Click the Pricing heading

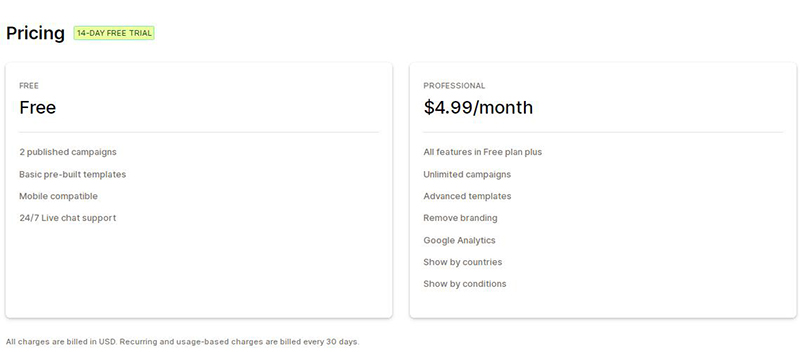(35, 33)
